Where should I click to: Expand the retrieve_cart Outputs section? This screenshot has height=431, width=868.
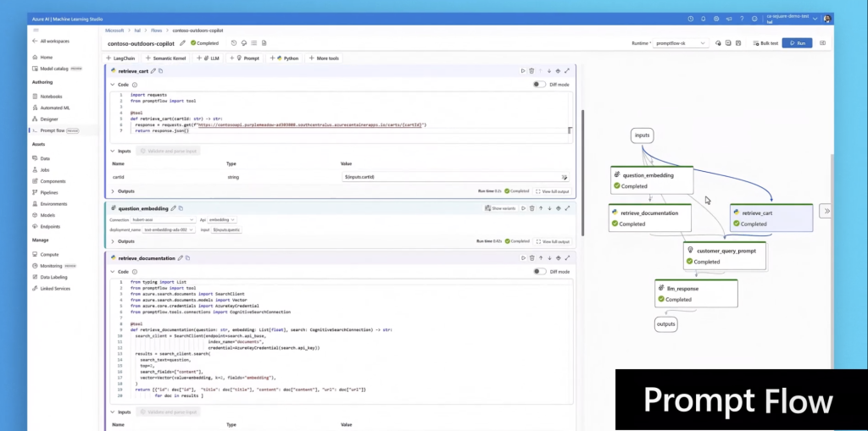pos(113,191)
